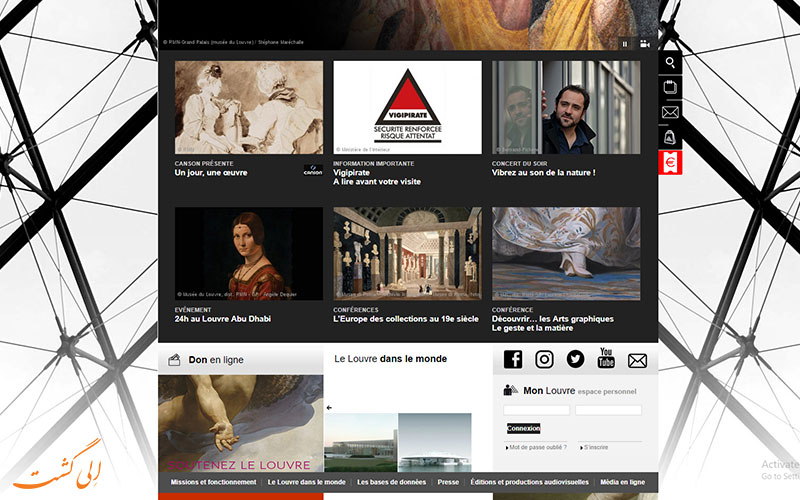Open Presse footer menu item
The image size is (800, 500).
[448, 482]
